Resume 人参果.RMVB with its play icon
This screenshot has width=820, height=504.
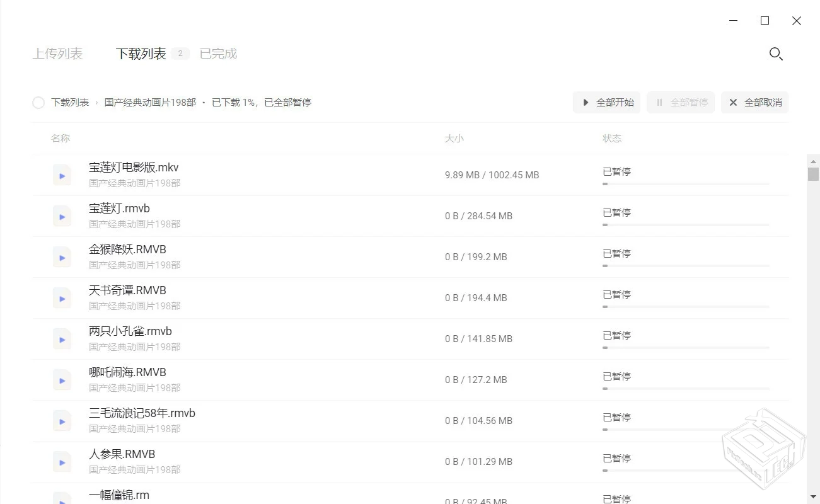coord(62,462)
